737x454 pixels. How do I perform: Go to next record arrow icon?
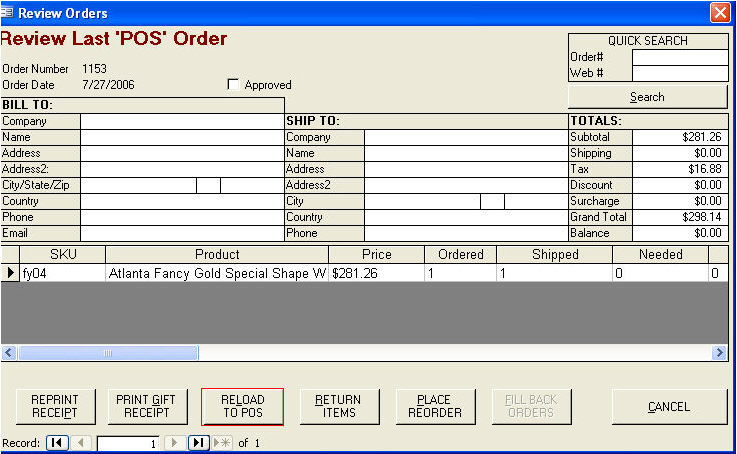pyautogui.click(x=174, y=443)
